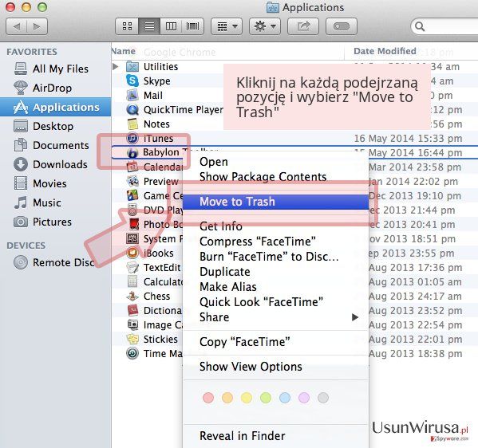
Task: Click the edit tags toggle button
Action: click(x=341, y=26)
